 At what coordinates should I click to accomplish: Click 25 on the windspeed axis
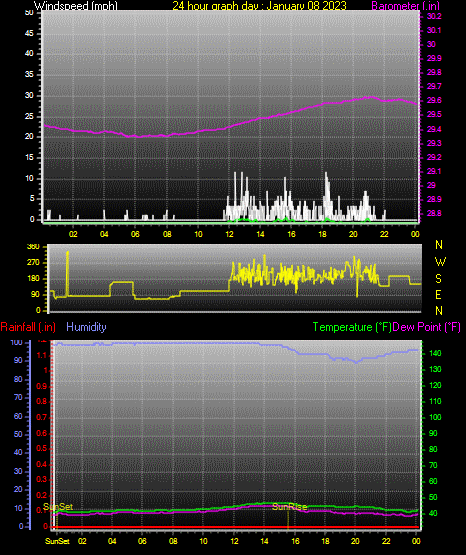(x=29, y=116)
